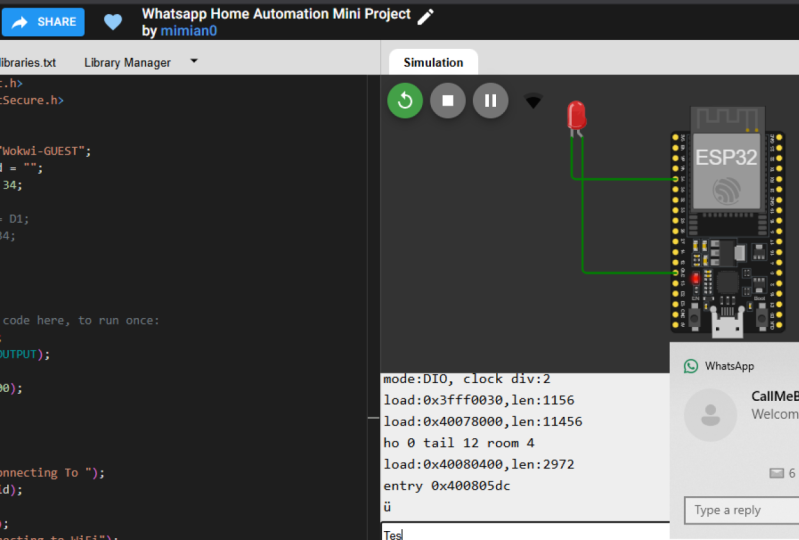Edit project title with pencil icon
This screenshot has width=799, height=540.
425,17
